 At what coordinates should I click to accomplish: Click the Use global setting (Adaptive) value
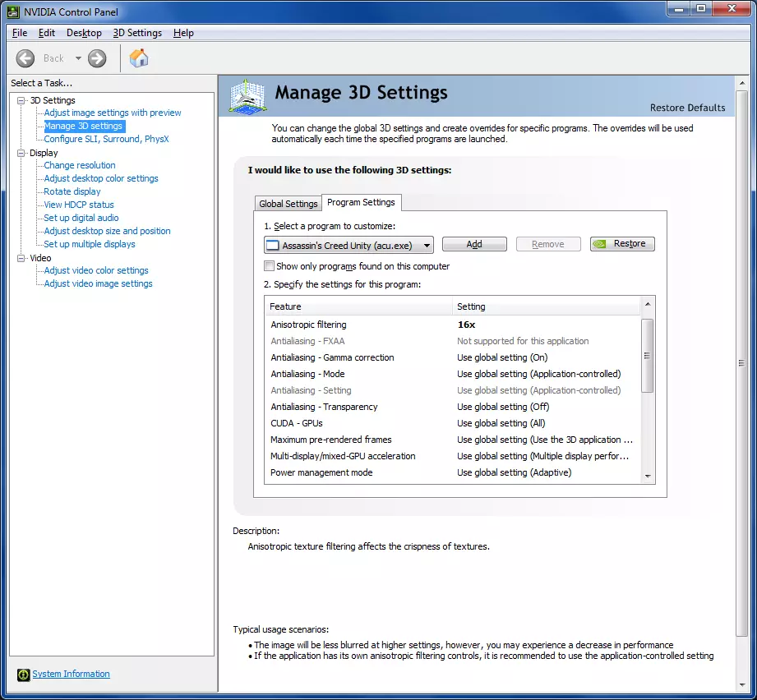coord(515,472)
